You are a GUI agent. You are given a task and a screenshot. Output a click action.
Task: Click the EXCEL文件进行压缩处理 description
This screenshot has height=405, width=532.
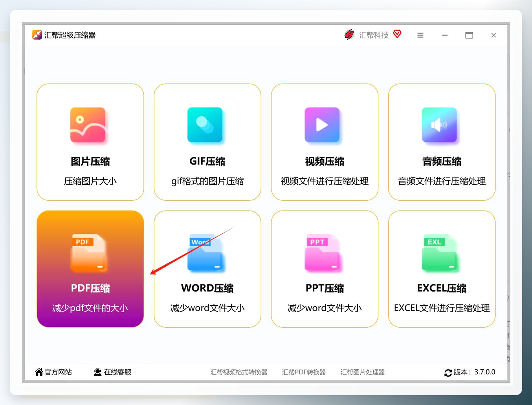[442, 308]
